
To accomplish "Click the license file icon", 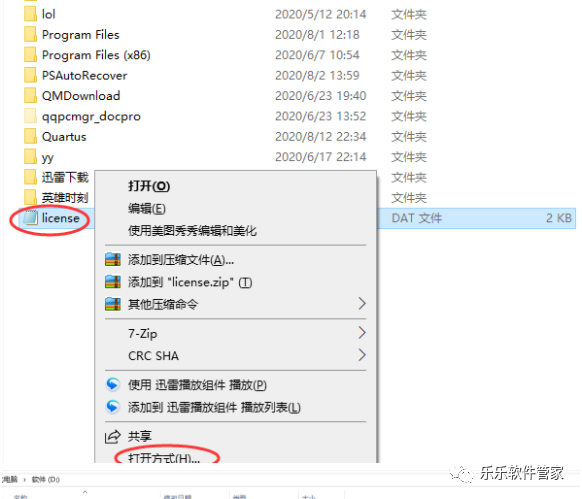I will (x=30, y=218).
